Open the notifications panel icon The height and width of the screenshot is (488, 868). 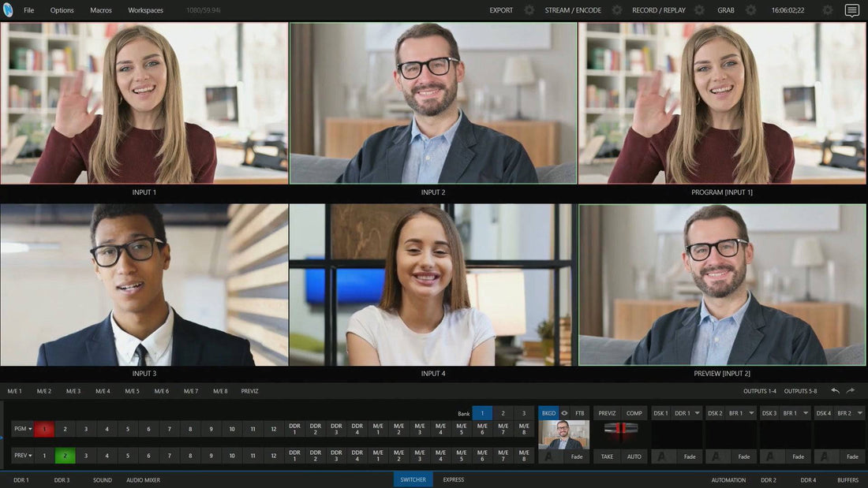(x=852, y=10)
